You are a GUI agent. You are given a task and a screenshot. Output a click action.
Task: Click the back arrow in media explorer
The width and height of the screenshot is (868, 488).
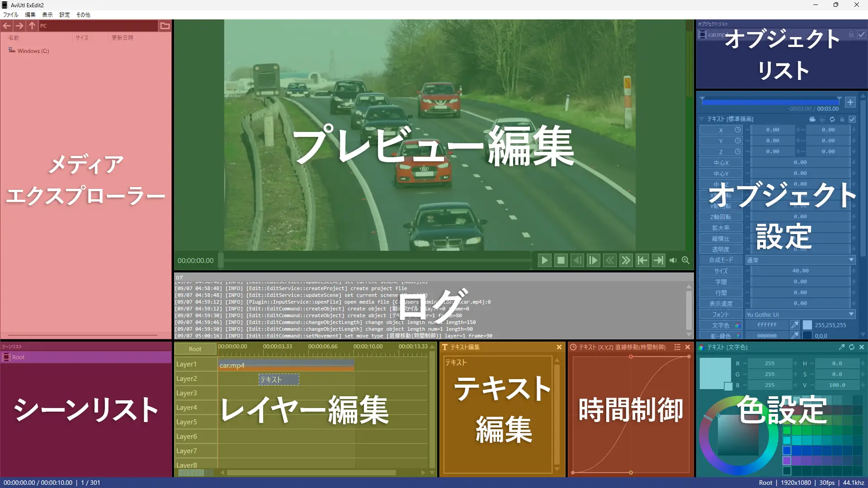click(x=7, y=26)
